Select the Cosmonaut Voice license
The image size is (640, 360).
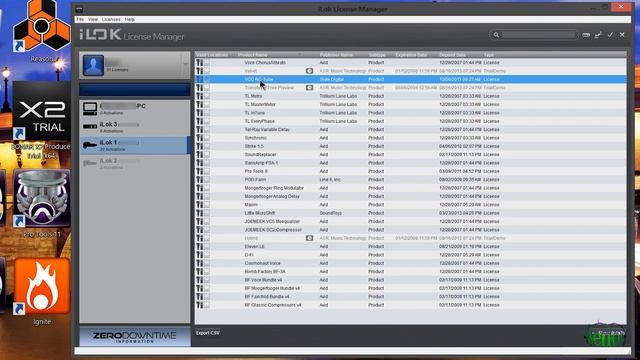pos(411,263)
